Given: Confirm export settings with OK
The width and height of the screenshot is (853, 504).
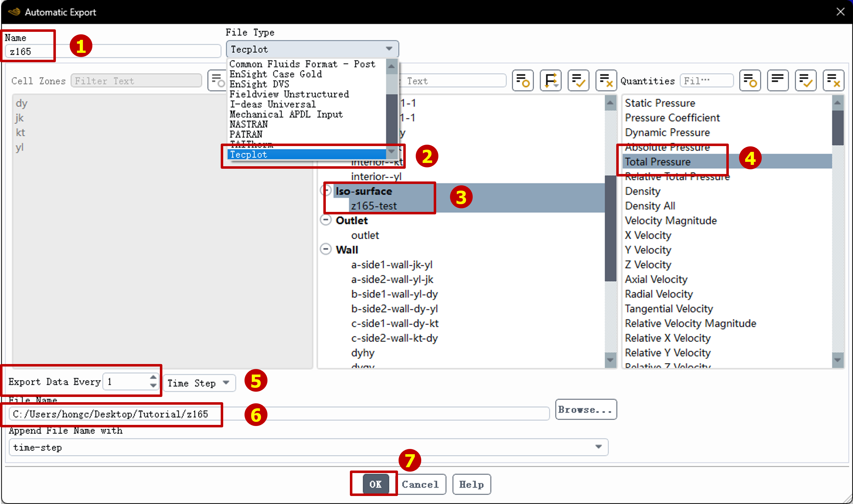Looking at the screenshot, I should point(376,484).
